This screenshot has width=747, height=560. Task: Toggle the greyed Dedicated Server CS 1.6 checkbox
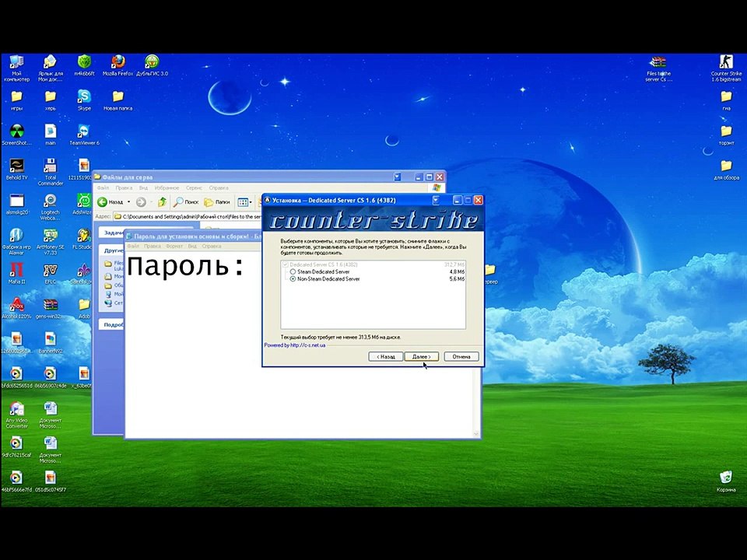click(285, 264)
